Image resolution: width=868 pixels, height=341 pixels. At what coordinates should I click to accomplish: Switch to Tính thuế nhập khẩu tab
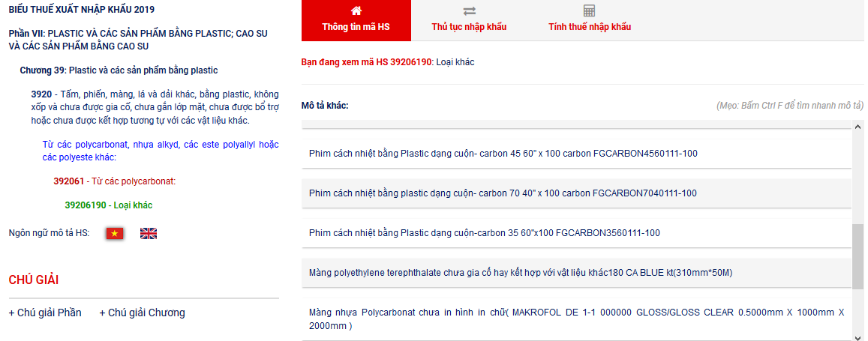coord(589,27)
